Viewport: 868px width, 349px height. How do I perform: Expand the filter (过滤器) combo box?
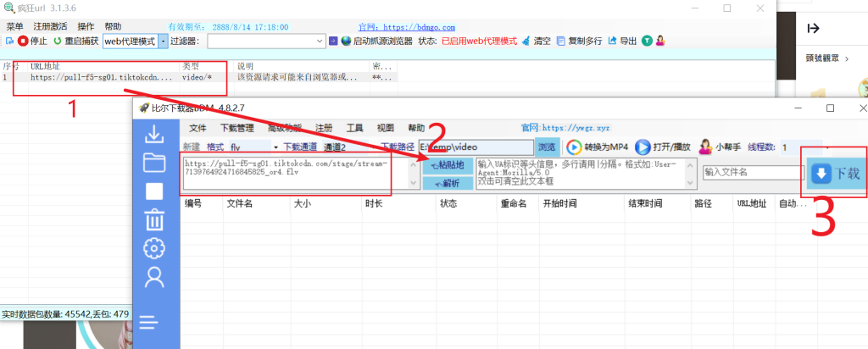(320, 41)
